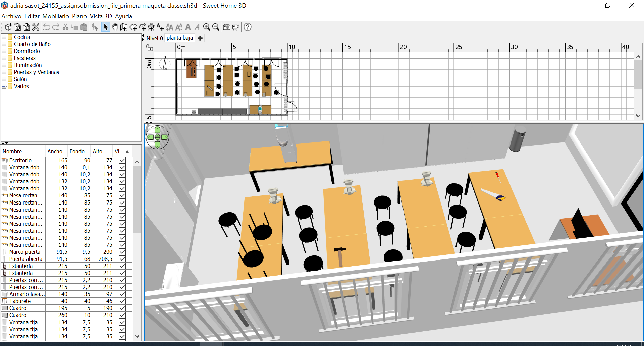Image resolution: width=644 pixels, height=346 pixels.
Task: Select the Create dimensions tool
Action: [x=151, y=27]
